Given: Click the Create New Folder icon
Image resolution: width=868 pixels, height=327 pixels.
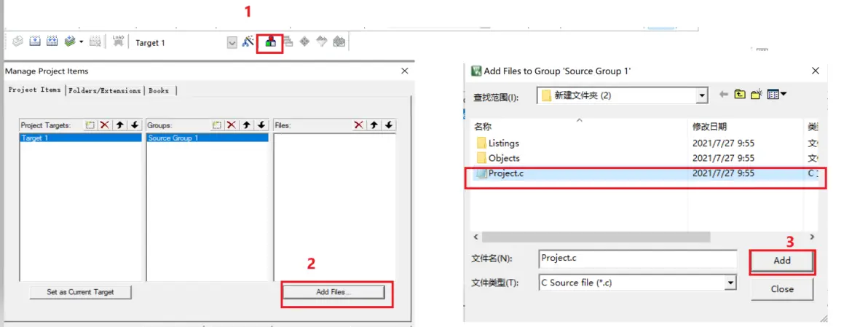Looking at the screenshot, I should click(757, 94).
